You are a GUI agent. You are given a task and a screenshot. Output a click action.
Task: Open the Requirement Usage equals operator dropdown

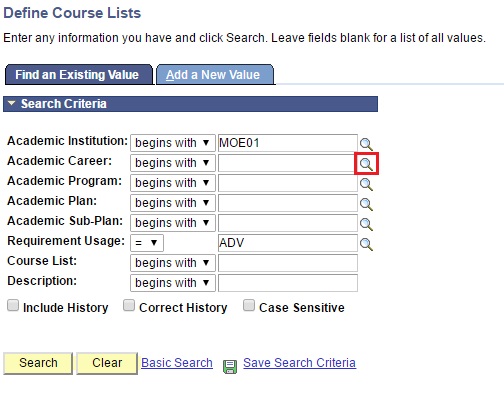[x=147, y=243]
